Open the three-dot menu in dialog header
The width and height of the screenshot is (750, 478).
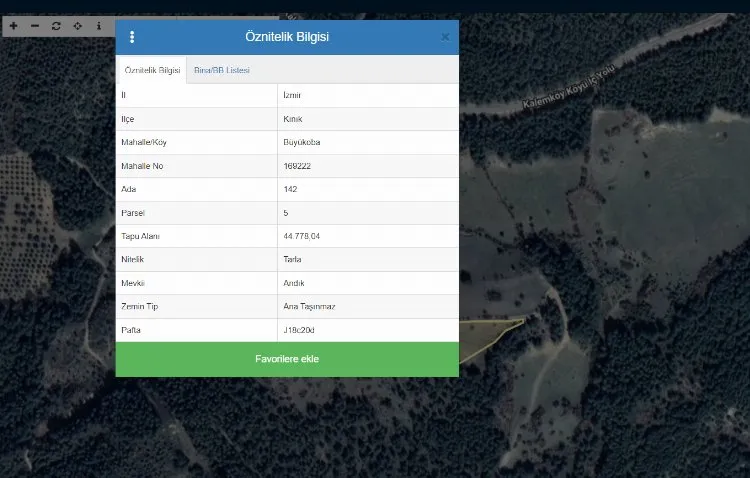[x=132, y=37]
